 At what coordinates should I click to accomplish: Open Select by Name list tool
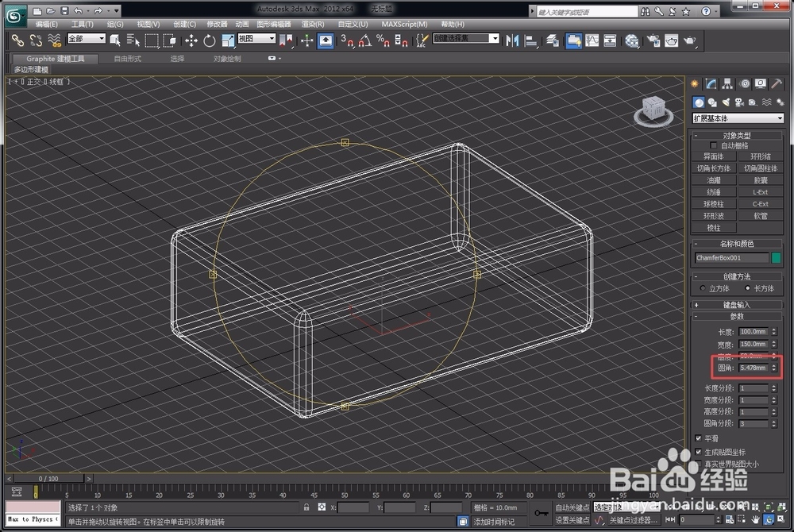coord(133,40)
